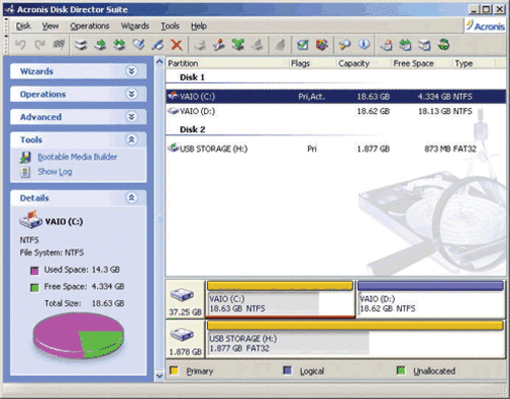510x399 pixels.
Task: Select VAIO (C:) block in disk map
Action: tap(280, 299)
